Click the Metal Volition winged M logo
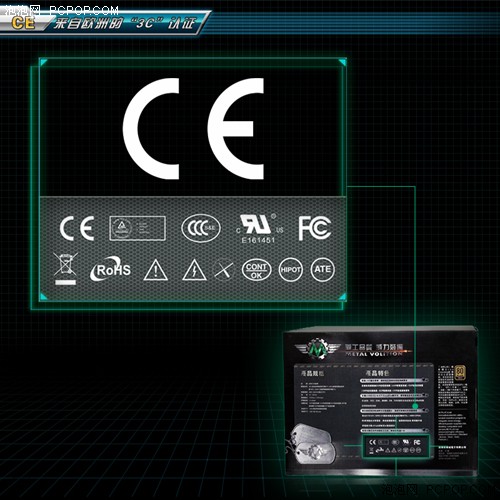The image size is (500, 500). [315, 349]
